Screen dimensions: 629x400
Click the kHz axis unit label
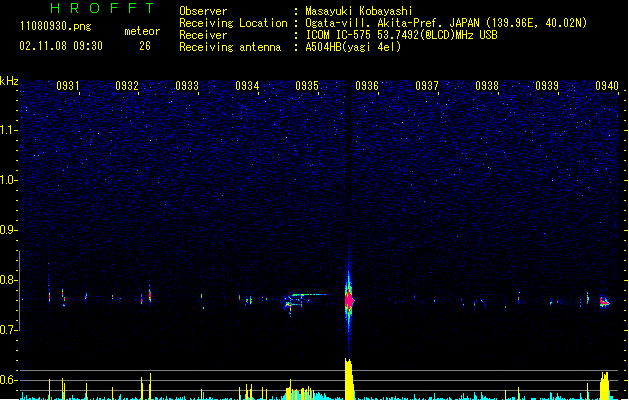(x=9, y=81)
